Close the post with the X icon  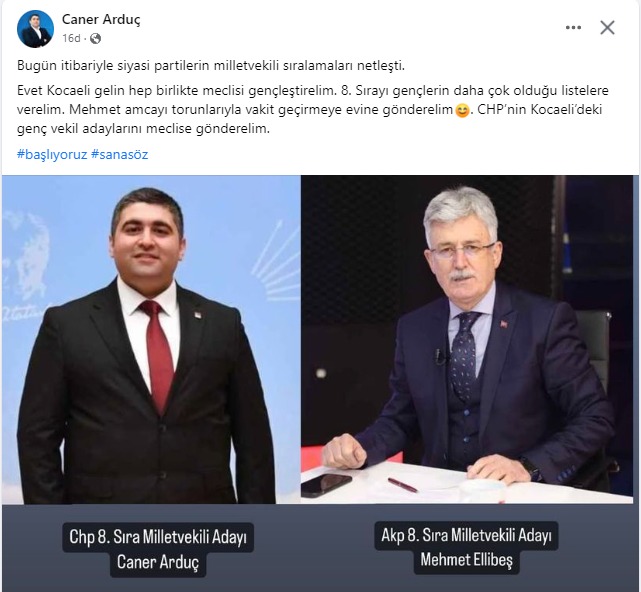pyautogui.click(x=607, y=28)
